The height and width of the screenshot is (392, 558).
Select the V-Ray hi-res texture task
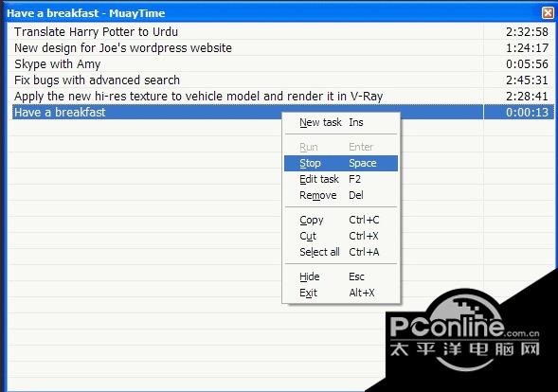click(x=199, y=96)
